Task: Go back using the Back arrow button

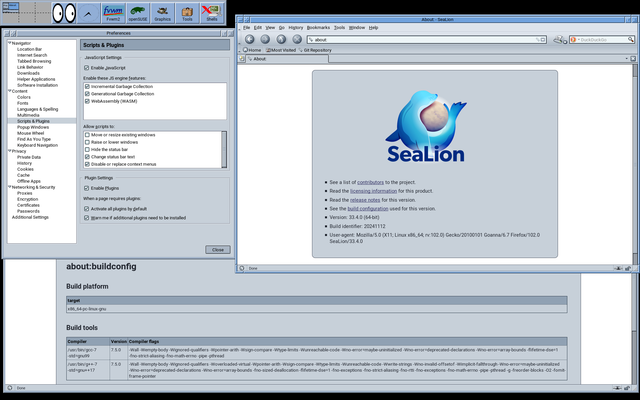Action: [x=249, y=39]
